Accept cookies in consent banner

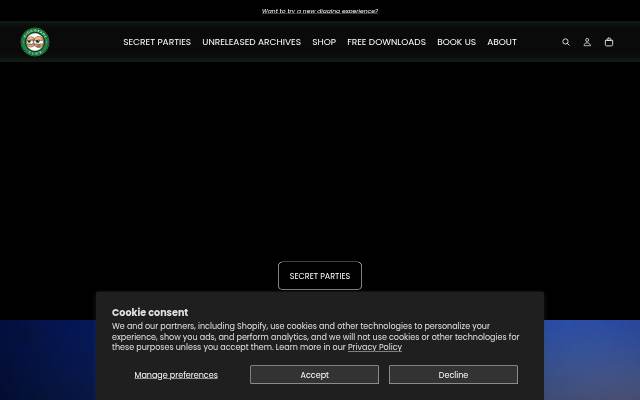tap(314, 375)
